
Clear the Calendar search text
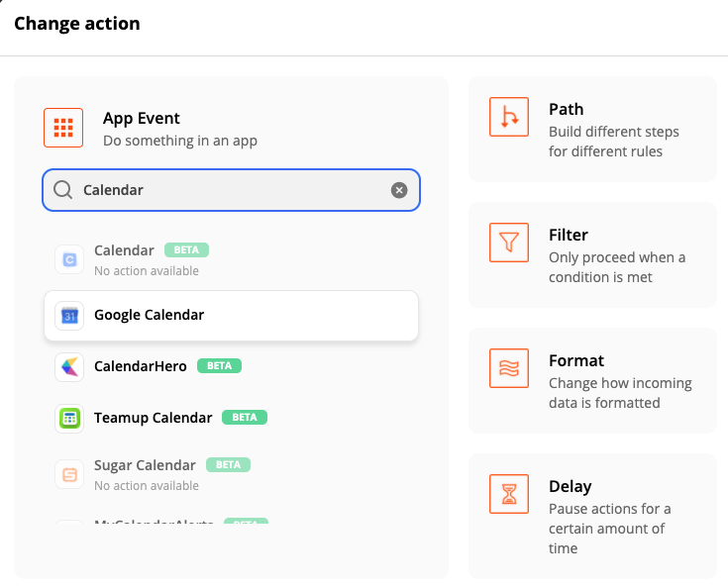(399, 190)
